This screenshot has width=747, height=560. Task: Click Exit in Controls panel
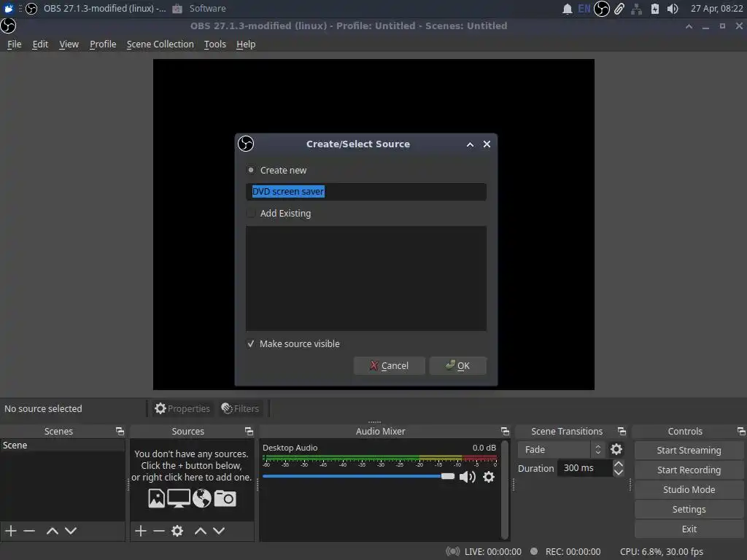tap(689, 529)
